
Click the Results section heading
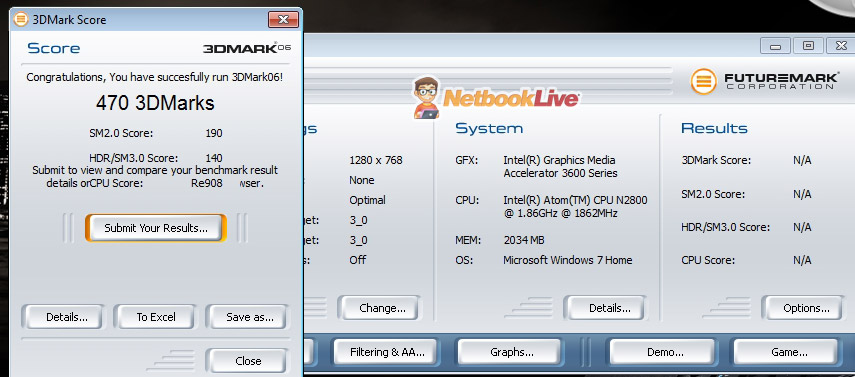pyautogui.click(x=714, y=129)
